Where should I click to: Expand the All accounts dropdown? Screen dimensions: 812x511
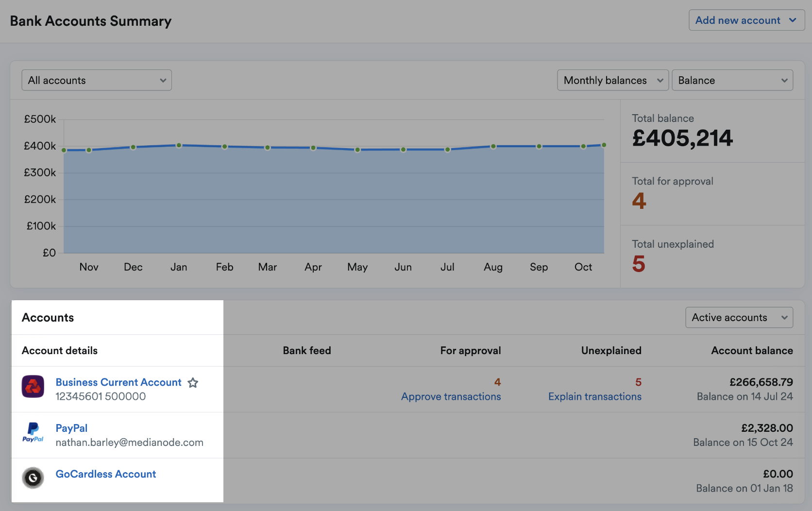click(96, 80)
